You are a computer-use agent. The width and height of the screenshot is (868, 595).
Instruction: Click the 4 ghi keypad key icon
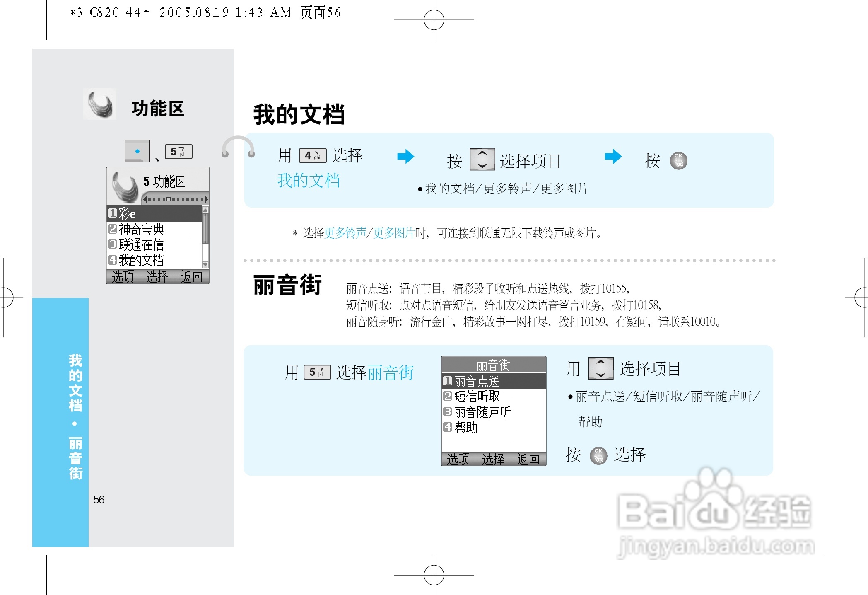click(313, 156)
